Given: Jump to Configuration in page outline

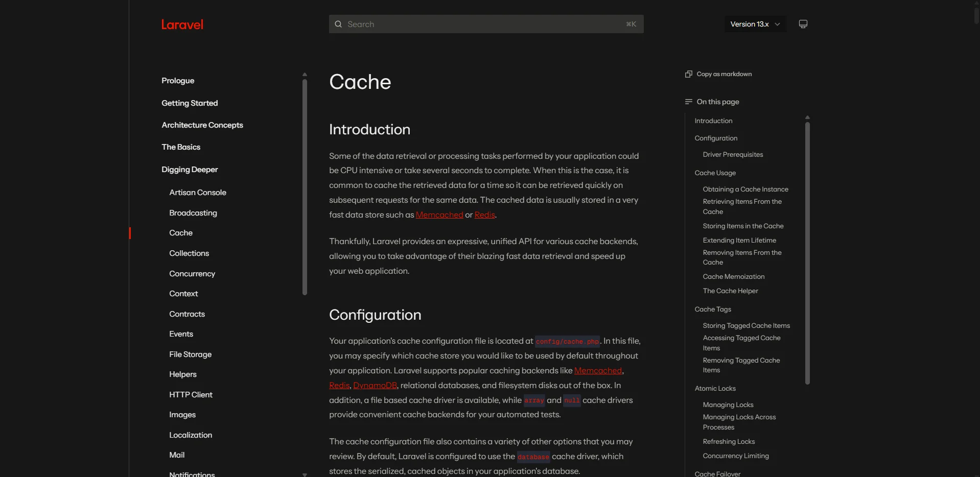Looking at the screenshot, I should (716, 138).
